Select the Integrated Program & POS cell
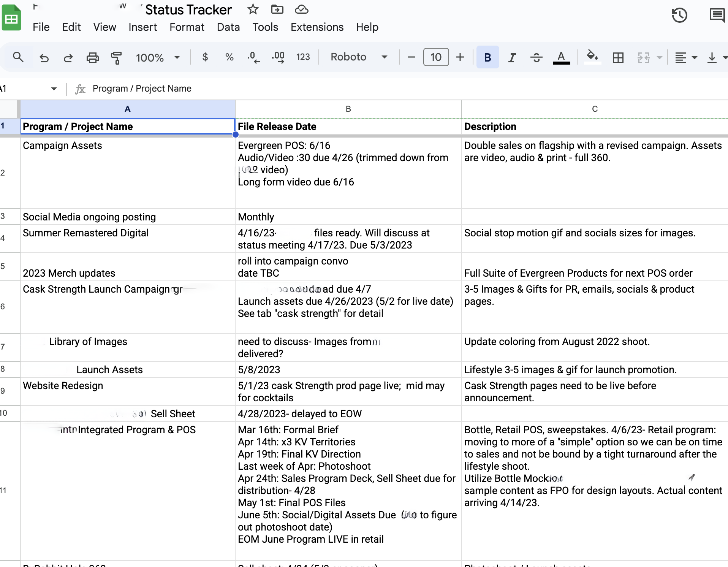The image size is (728, 567). (x=128, y=491)
